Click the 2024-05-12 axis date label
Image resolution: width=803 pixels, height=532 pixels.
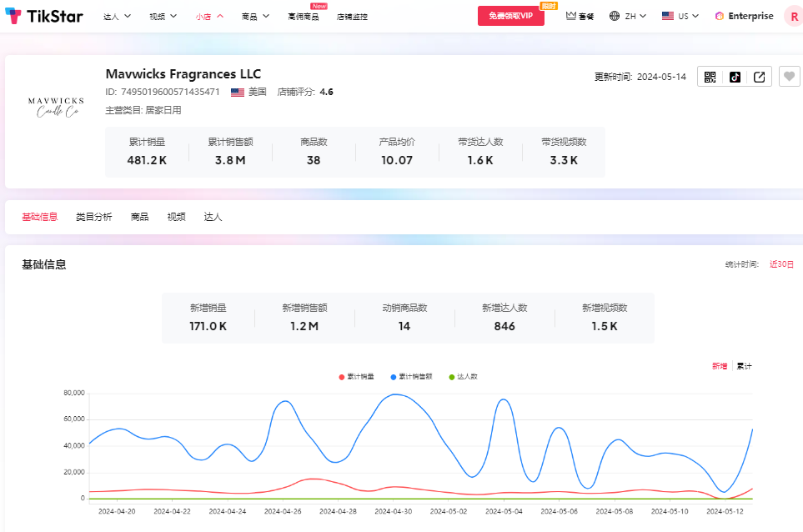tap(725, 511)
